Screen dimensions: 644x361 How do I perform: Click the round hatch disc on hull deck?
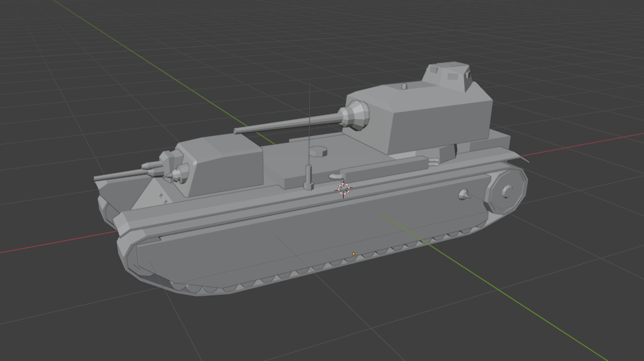pyautogui.click(x=318, y=151)
